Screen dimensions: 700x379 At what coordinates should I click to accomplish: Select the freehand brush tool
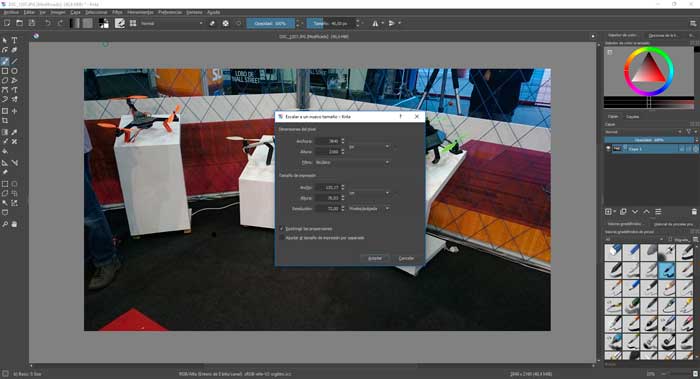click(x=5, y=61)
